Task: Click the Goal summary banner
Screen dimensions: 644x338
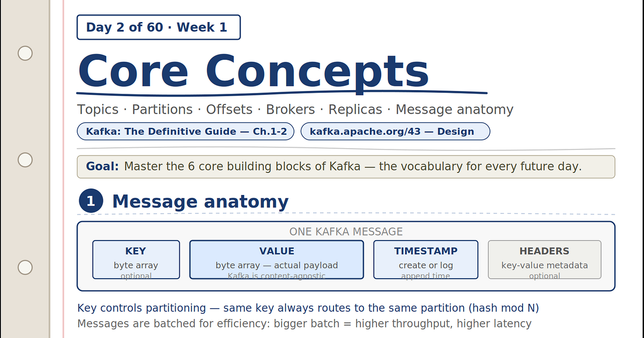Action: coord(346,167)
